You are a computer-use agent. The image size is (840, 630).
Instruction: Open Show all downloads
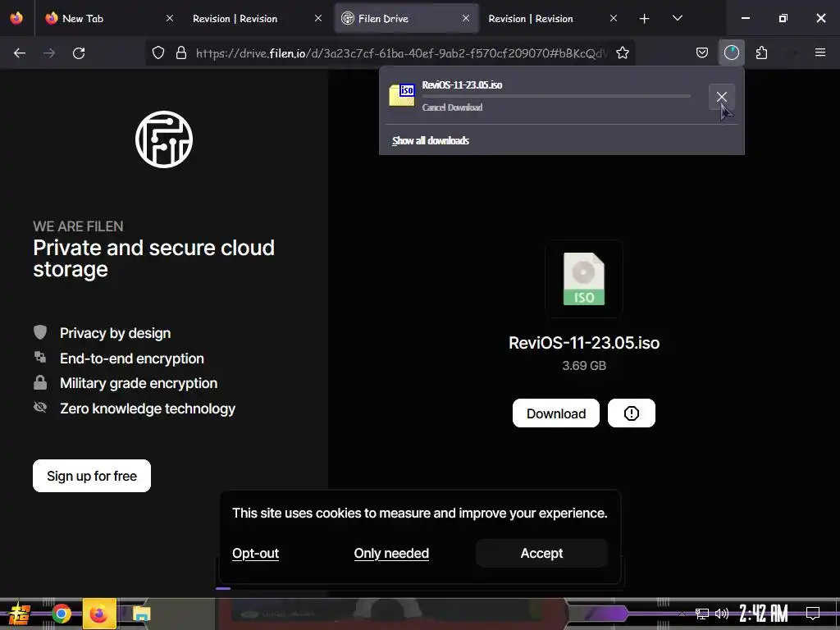431,140
